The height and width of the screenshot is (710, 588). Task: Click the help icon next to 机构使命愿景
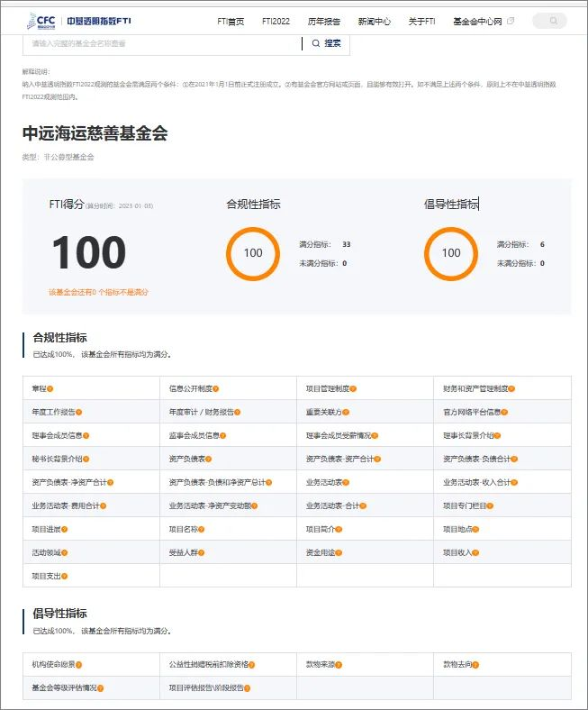(x=78, y=665)
